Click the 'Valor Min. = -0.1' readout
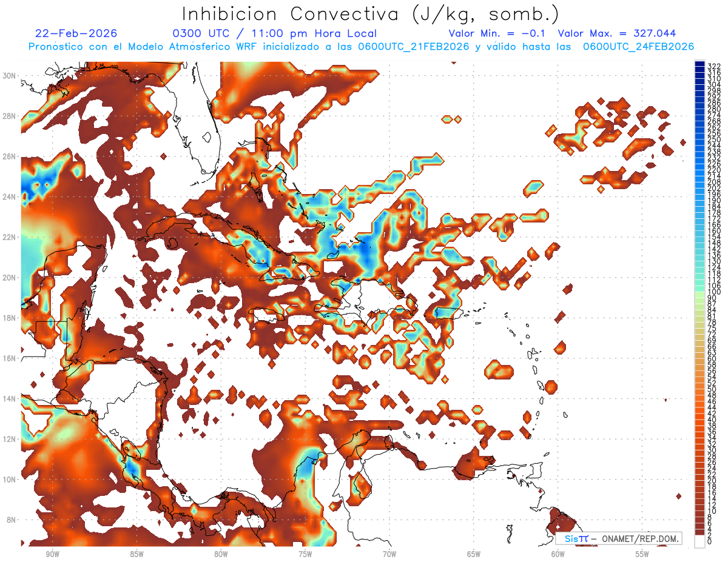This screenshot has height=562, width=728. [498, 34]
